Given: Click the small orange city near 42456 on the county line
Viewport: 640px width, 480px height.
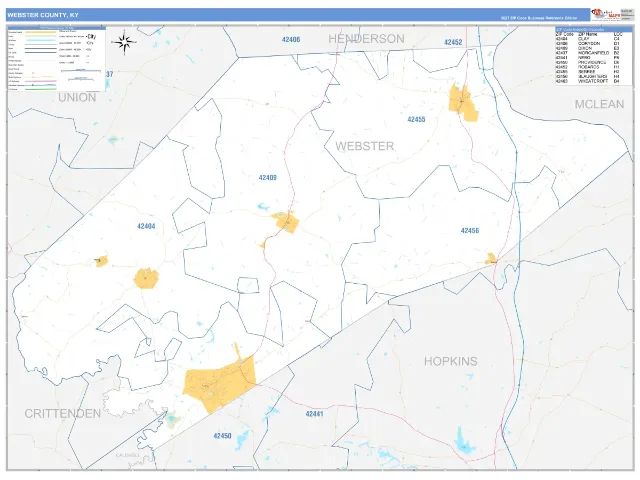Looking at the screenshot, I should click(x=491, y=259).
